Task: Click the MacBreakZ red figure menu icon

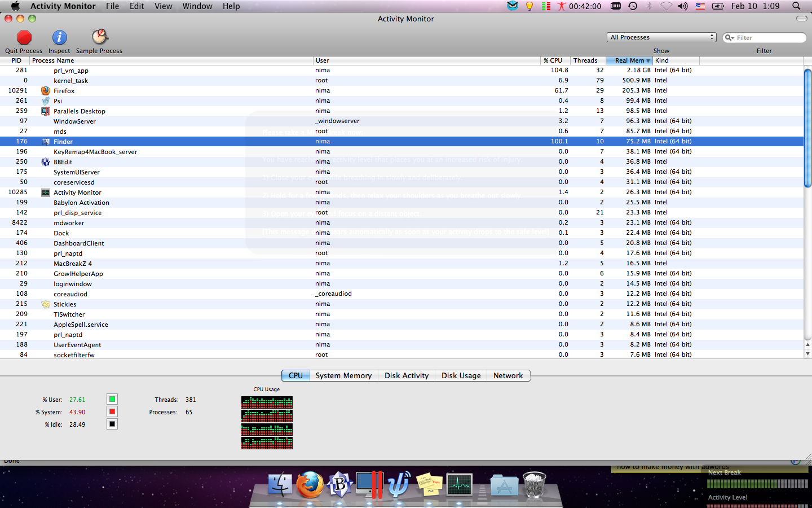Action: (x=561, y=6)
